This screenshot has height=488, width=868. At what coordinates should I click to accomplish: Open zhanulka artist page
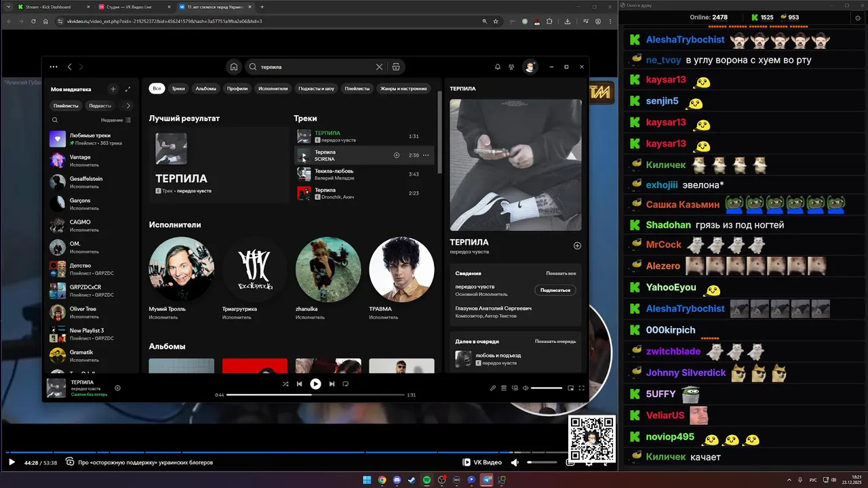coord(328,278)
